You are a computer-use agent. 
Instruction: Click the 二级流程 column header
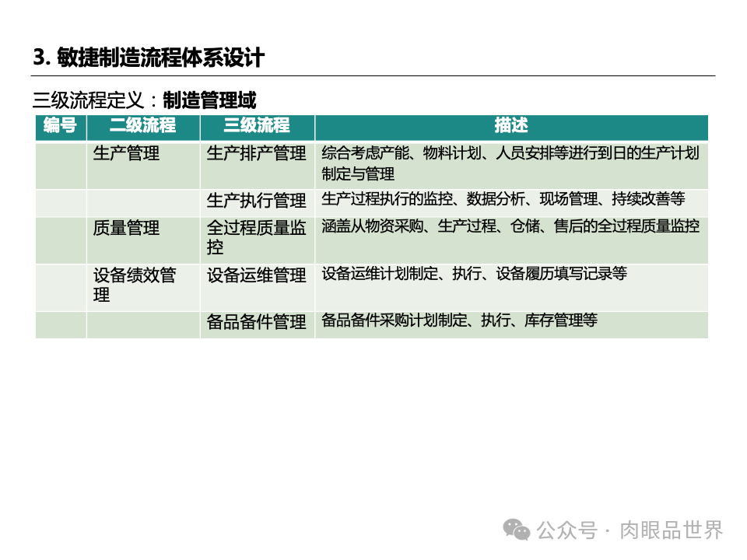click(x=143, y=126)
